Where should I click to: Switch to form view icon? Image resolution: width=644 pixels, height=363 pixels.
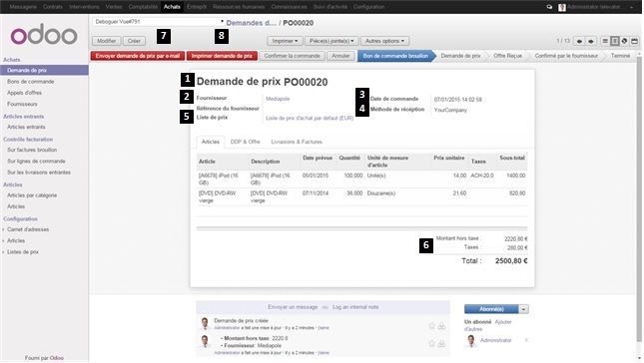(615, 41)
